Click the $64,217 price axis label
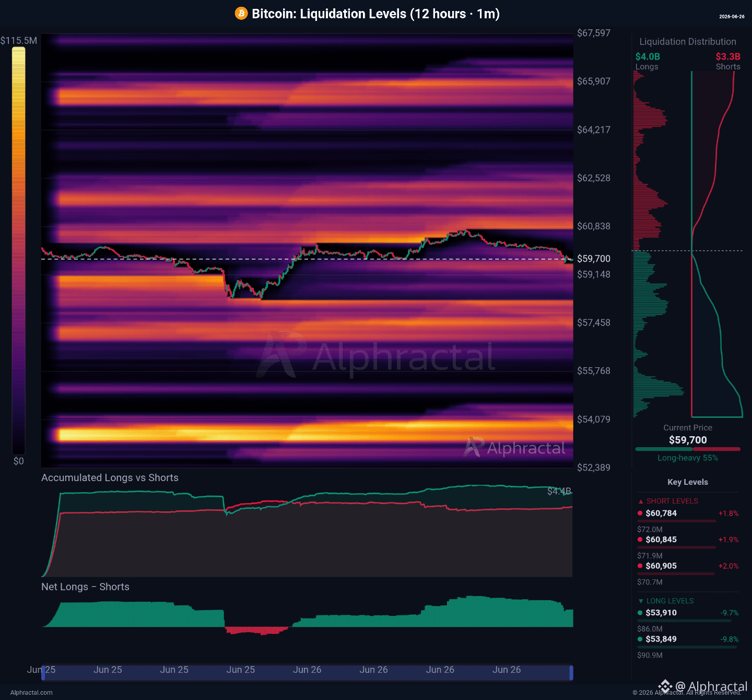The image size is (752, 700). (594, 130)
